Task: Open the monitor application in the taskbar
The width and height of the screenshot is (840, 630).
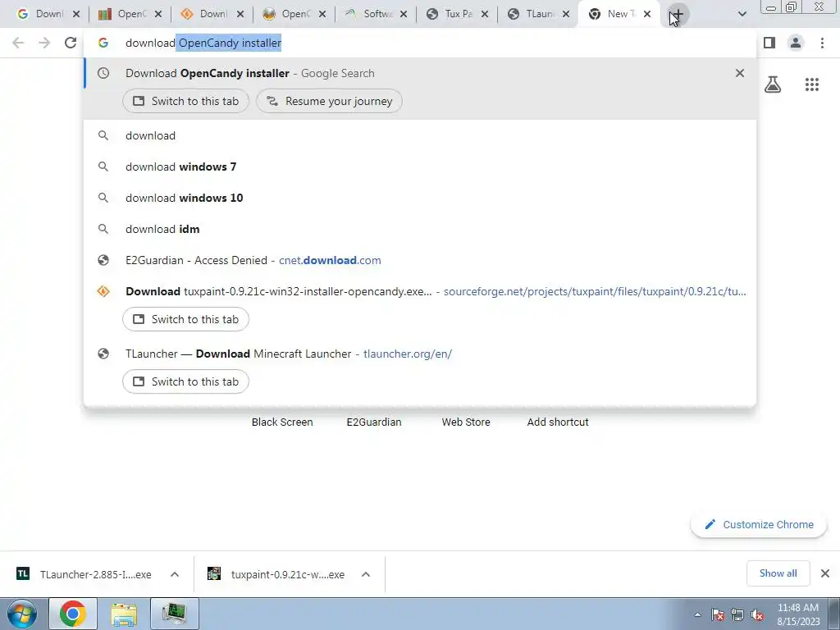Action: 175,614
